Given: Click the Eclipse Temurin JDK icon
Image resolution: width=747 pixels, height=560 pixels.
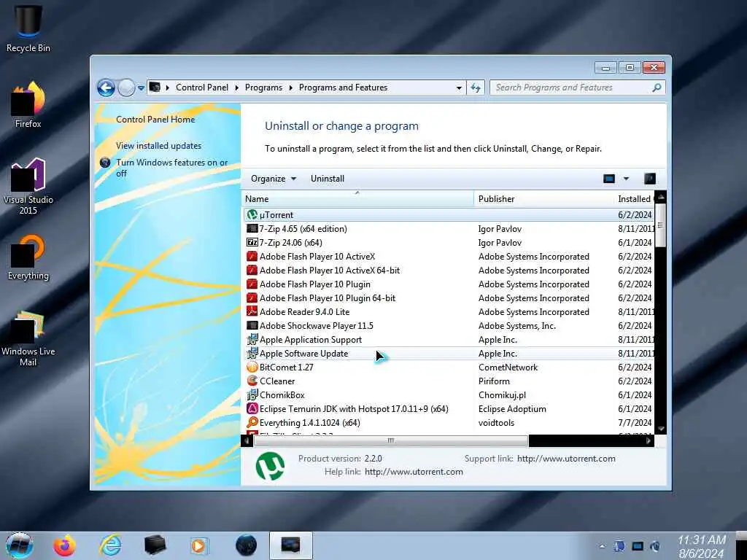Looking at the screenshot, I should coord(252,408).
